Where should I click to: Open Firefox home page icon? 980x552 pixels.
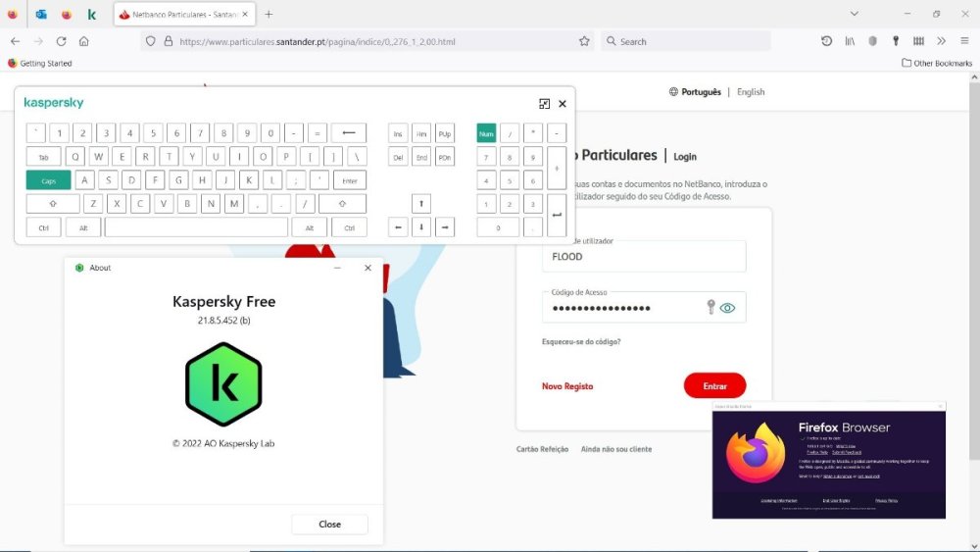(x=83, y=41)
